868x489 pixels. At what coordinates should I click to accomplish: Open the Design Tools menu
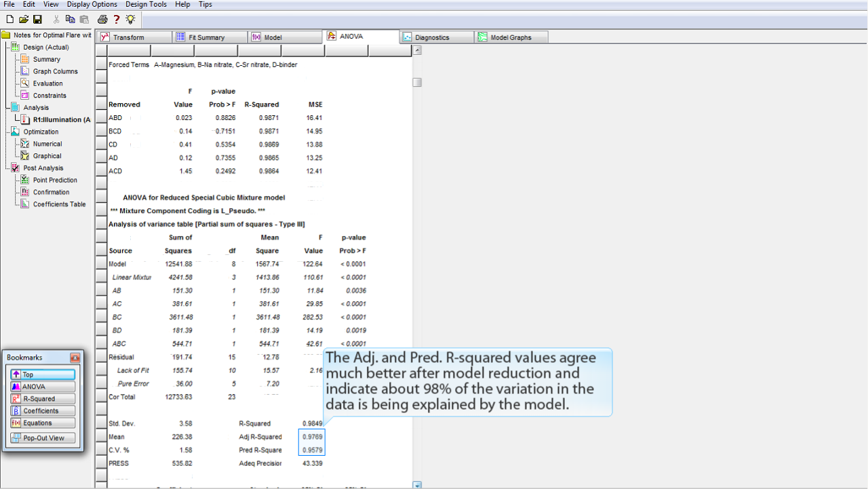tap(146, 5)
